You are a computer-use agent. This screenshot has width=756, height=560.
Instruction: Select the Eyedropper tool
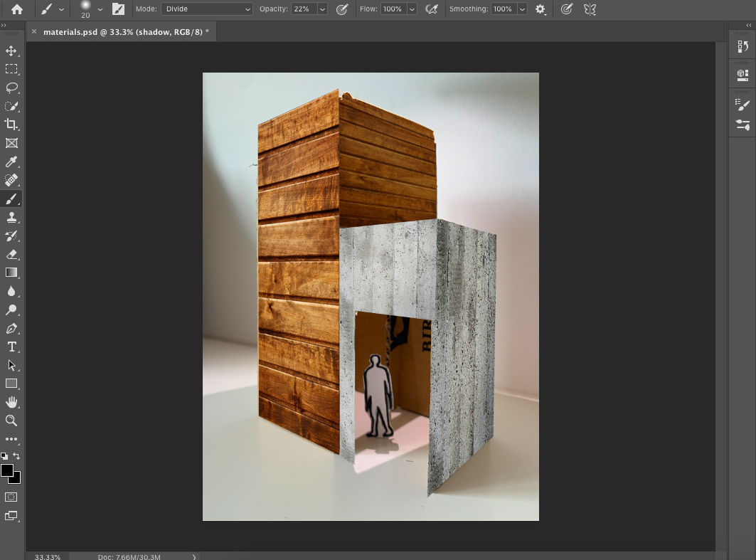point(11,162)
